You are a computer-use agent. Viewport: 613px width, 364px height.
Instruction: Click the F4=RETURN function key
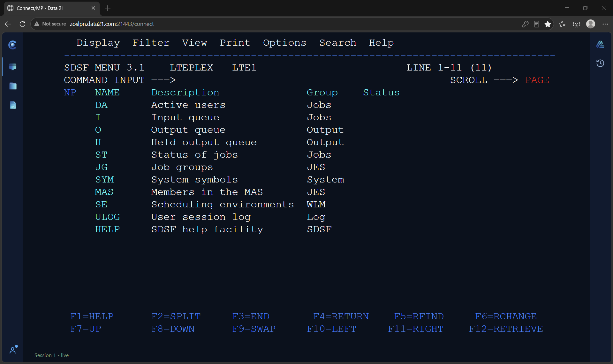pyautogui.click(x=341, y=316)
